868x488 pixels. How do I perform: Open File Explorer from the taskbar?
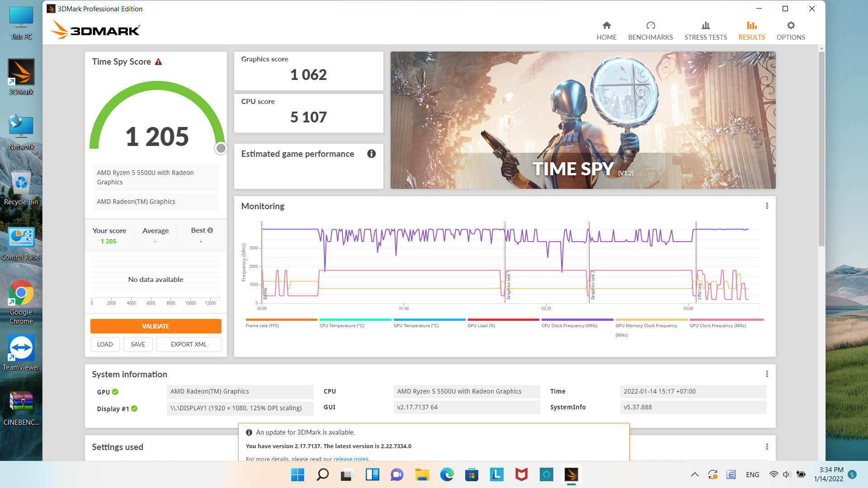(x=422, y=474)
